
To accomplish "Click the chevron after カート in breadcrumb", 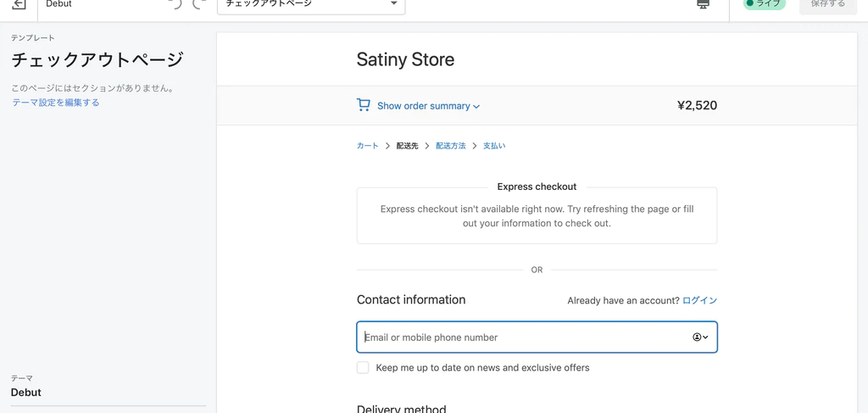I will click(387, 146).
